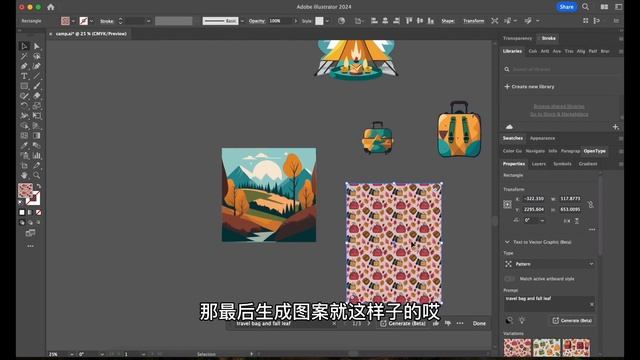Switch to the Transparency tab

point(517,38)
